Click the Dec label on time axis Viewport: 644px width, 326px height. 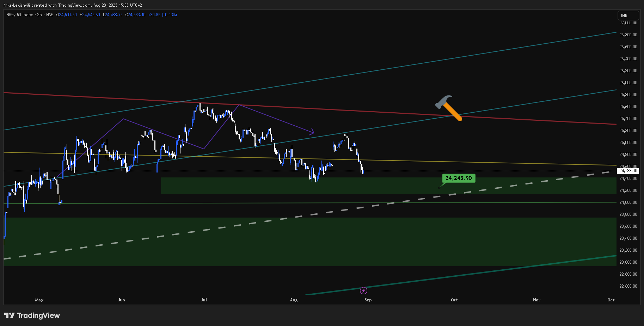611,300
